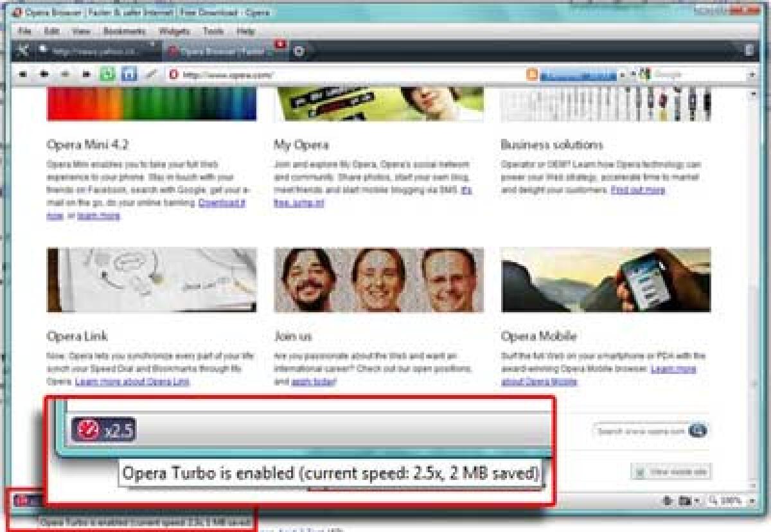Switch to the Yahoo news tab
771x532 pixels.
pos(96,51)
